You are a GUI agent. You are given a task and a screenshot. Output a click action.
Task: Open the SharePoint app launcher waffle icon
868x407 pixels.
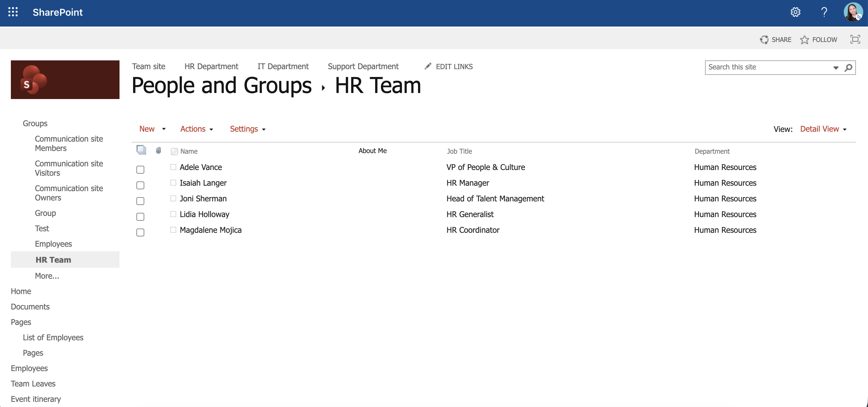[x=13, y=12]
